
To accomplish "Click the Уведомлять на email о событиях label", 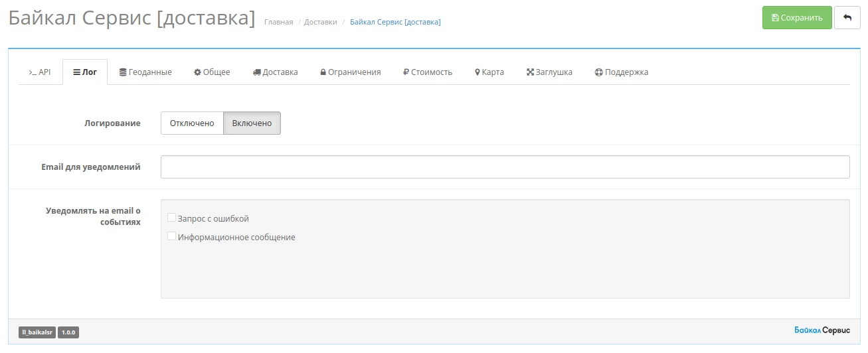I will pos(93,216).
